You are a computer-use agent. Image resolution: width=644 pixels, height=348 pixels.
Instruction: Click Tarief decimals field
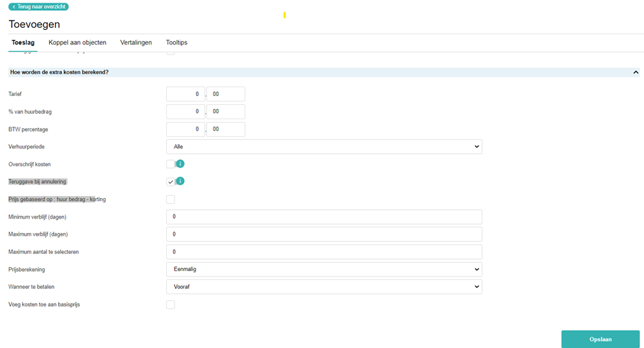(226, 94)
